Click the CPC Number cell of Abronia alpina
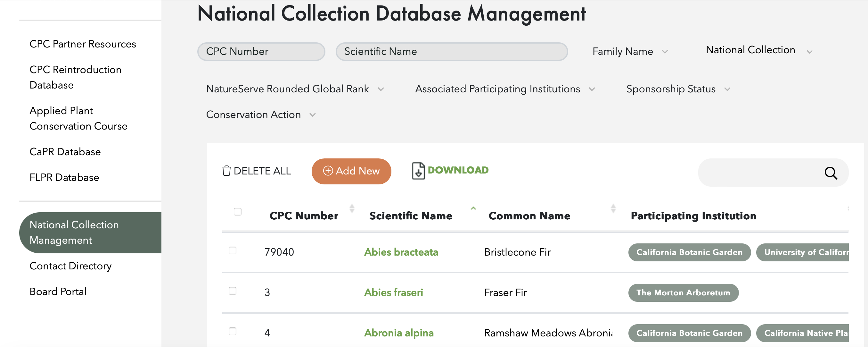This screenshot has width=868, height=347. pos(267,333)
